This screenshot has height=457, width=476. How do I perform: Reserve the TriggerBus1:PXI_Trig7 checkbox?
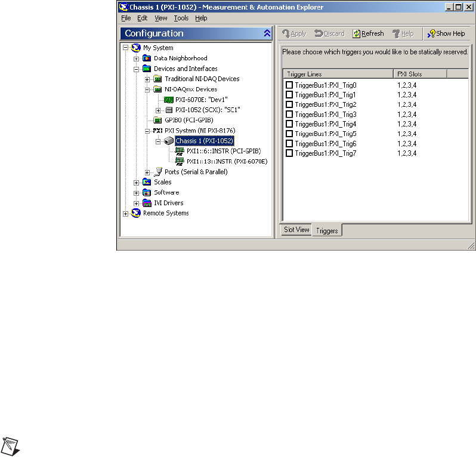(289, 153)
